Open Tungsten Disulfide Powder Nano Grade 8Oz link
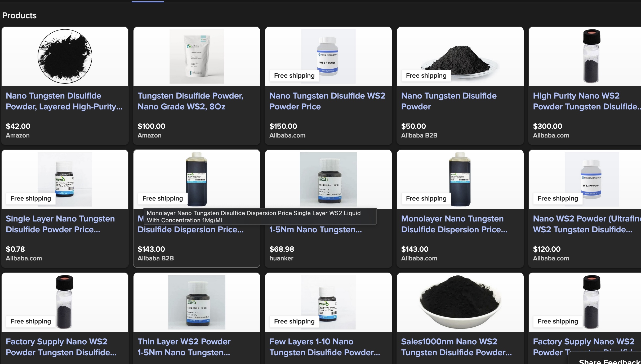Screen dimensions: 641x364 tap(190, 101)
